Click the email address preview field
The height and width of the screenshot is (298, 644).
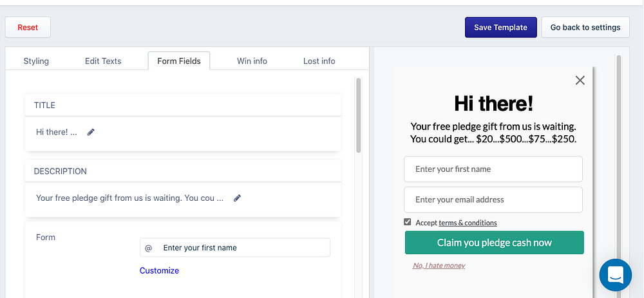coord(493,200)
